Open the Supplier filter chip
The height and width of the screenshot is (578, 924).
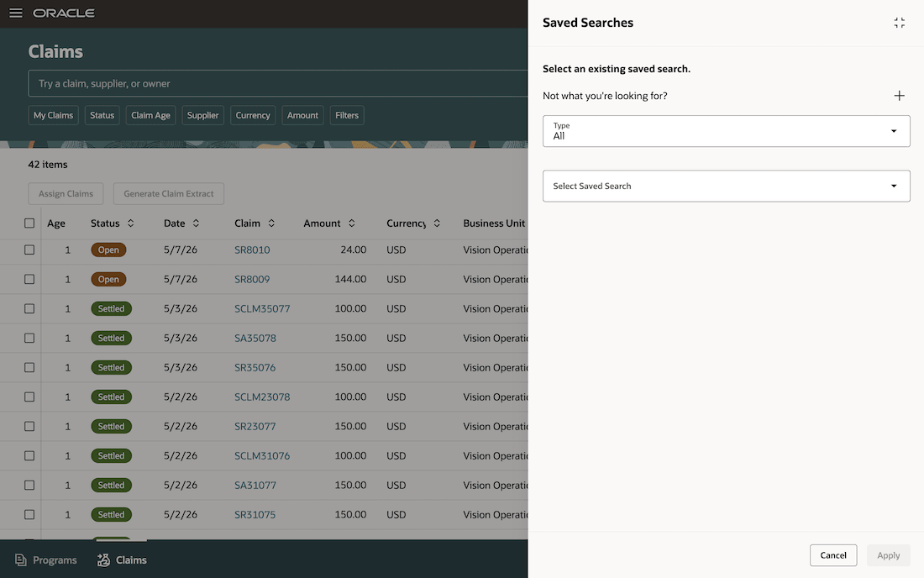coord(202,115)
